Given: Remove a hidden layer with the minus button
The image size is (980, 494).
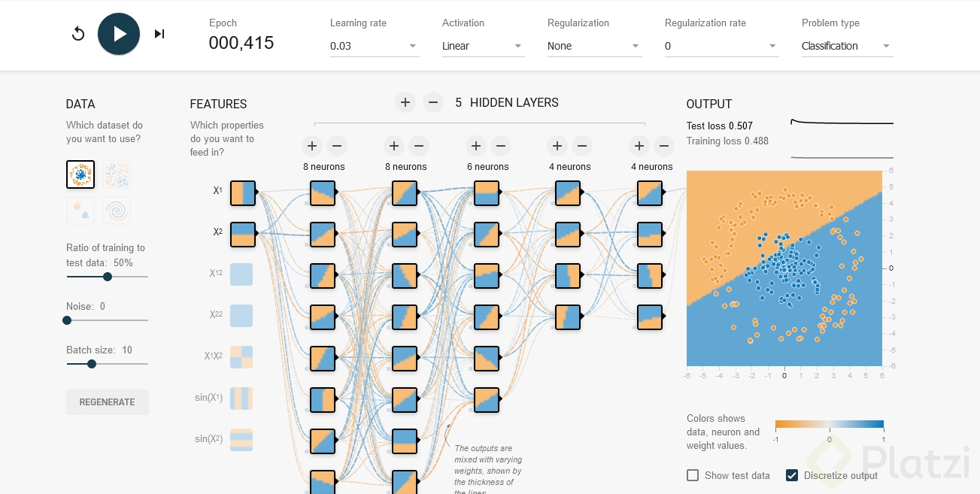Looking at the screenshot, I should pyautogui.click(x=432, y=102).
